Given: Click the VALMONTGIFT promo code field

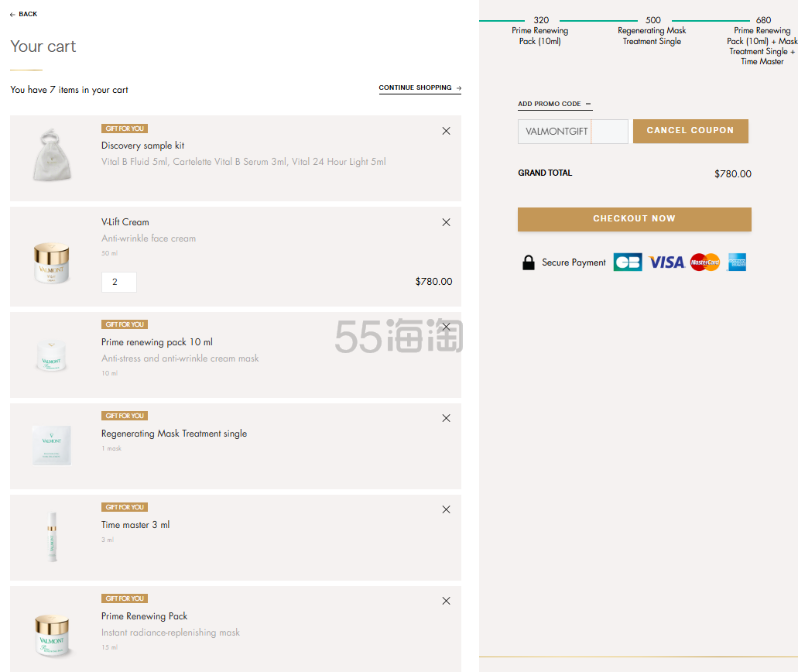Looking at the screenshot, I should click(x=573, y=132).
